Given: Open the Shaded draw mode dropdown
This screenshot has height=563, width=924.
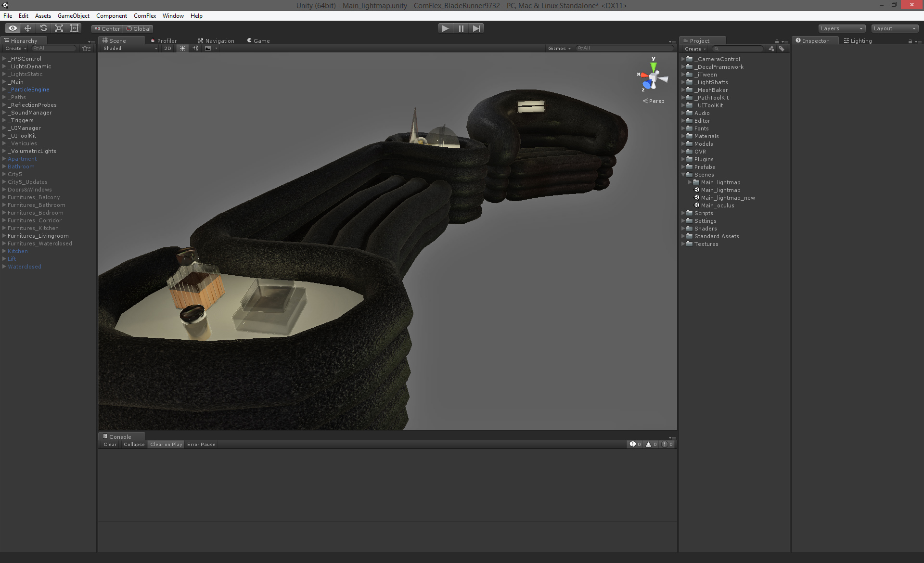Looking at the screenshot, I should tap(130, 49).
